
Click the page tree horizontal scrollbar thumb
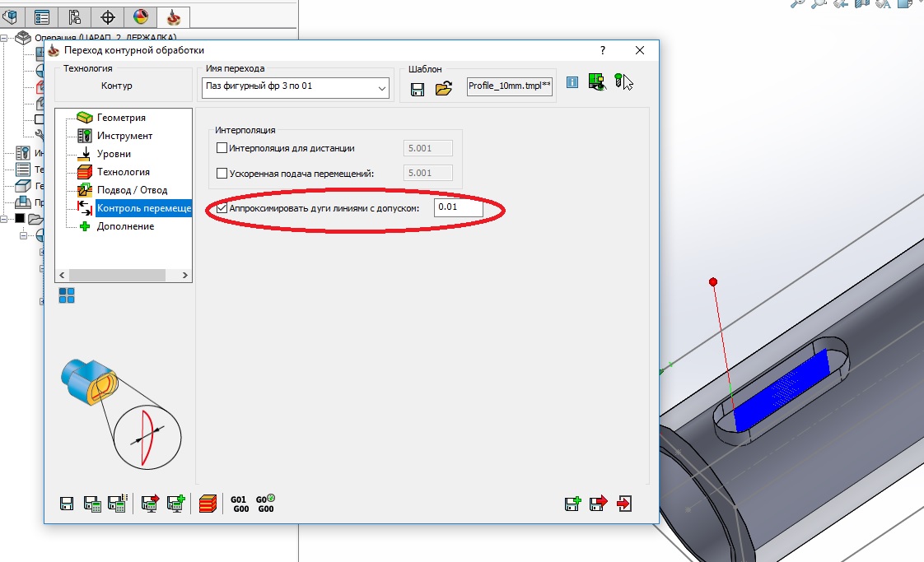click(x=117, y=275)
